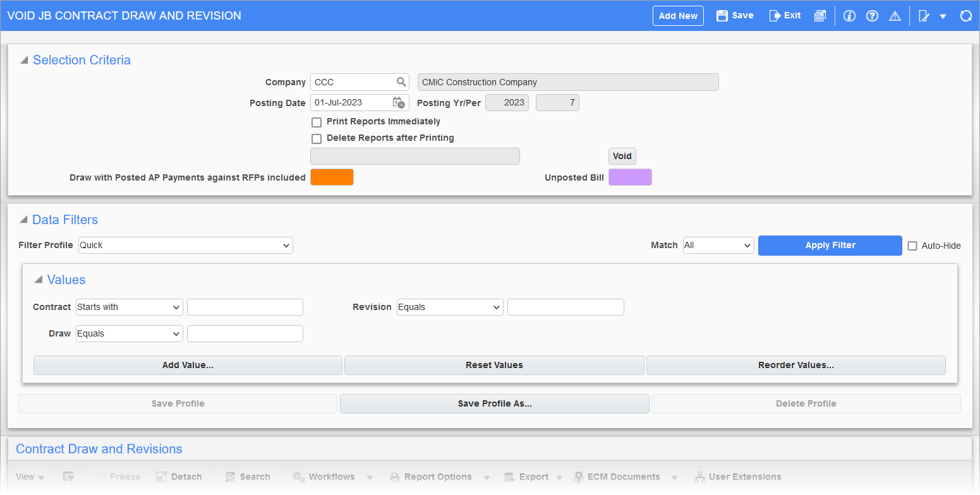Click the orange Posted AP Payments swatch

(332, 177)
